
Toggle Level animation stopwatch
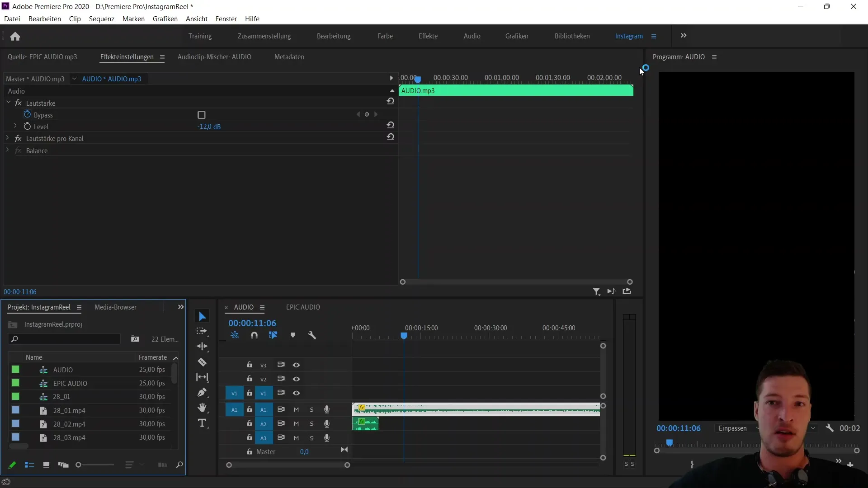point(28,127)
